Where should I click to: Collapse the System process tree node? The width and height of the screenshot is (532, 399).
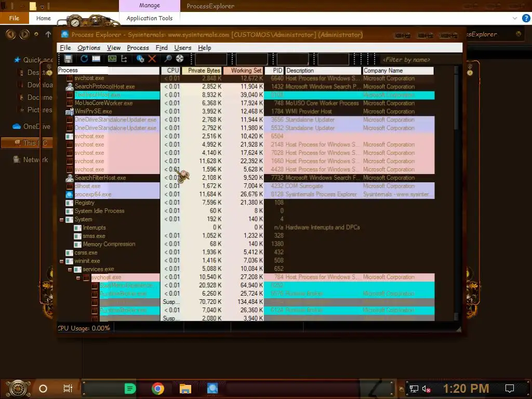pos(61,220)
